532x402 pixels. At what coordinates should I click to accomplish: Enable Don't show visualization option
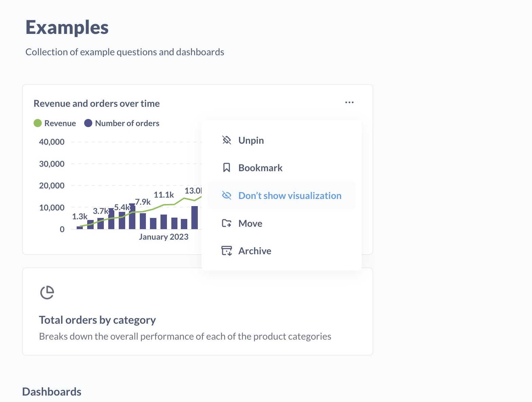[x=290, y=195]
